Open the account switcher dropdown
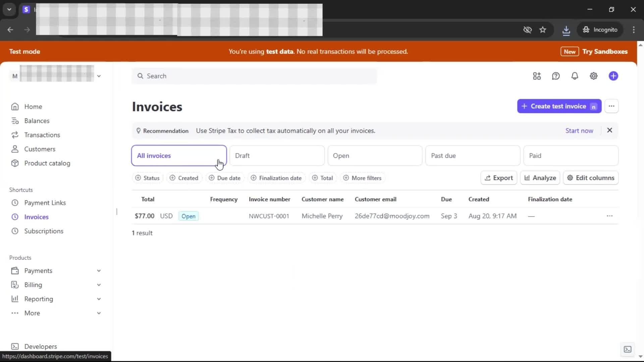 (99, 76)
